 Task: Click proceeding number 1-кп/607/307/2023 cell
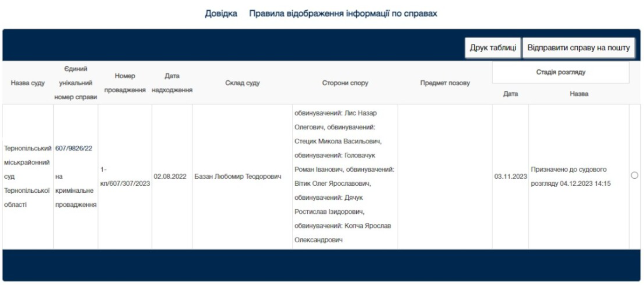125,176
